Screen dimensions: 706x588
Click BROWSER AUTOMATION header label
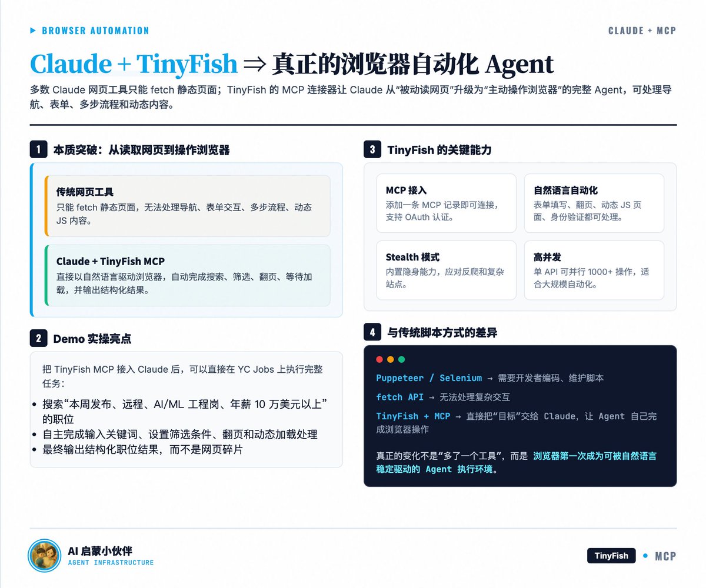[95, 31]
